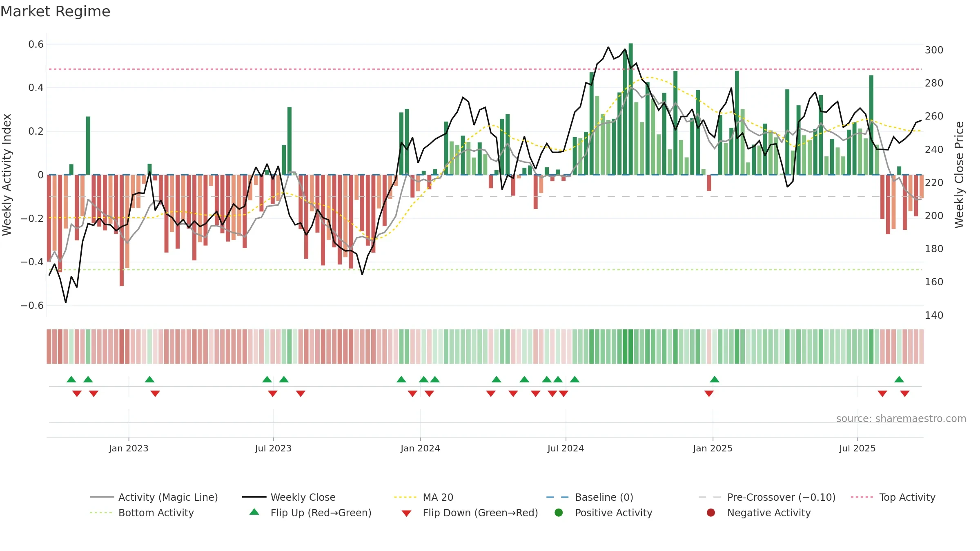The width and height of the screenshot is (980, 551).
Task: Click the green Flip Up triangle in legend
Action: pos(254,512)
